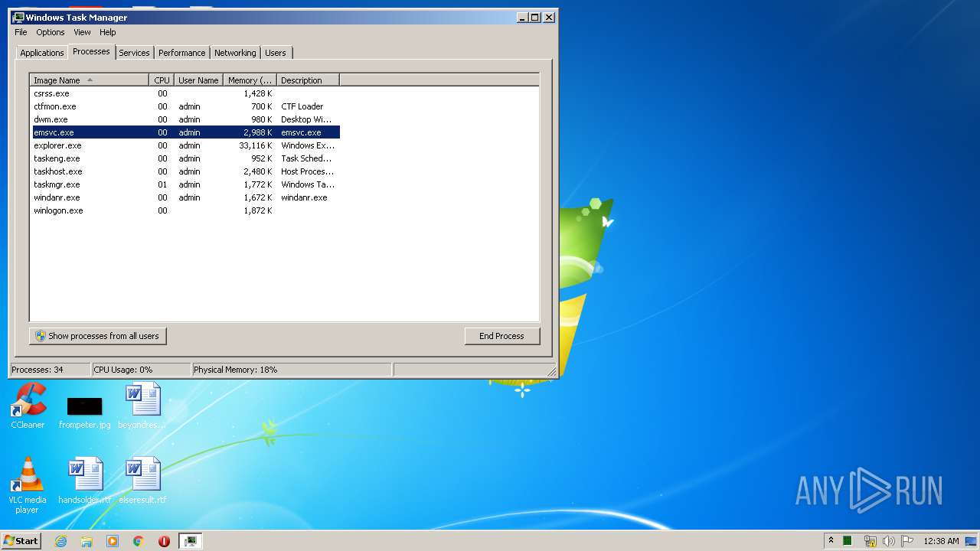The width and height of the screenshot is (980, 551).
Task: Select the windanr.exe process row
Action: coord(185,197)
